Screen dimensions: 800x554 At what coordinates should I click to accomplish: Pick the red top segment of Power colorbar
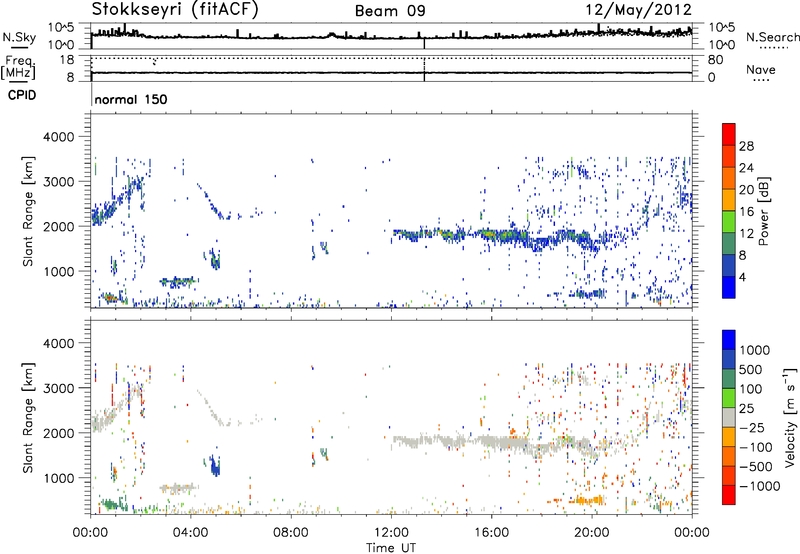coord(729,134)
